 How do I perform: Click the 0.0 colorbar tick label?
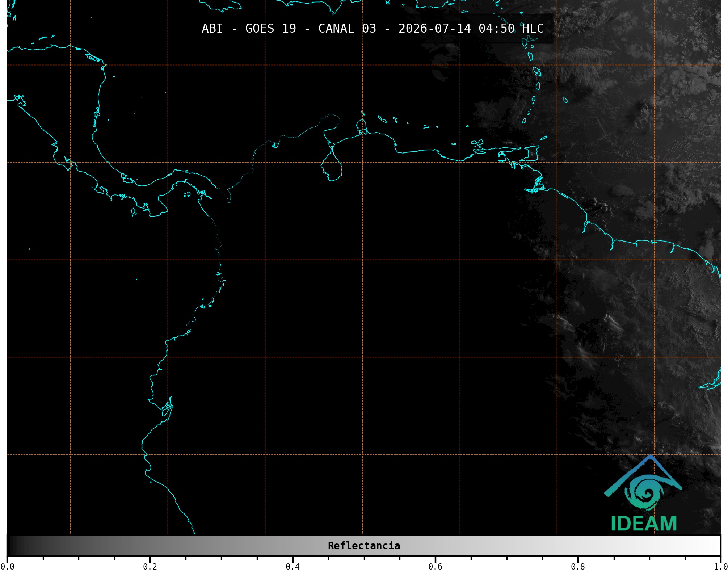(x=7, y=567)
